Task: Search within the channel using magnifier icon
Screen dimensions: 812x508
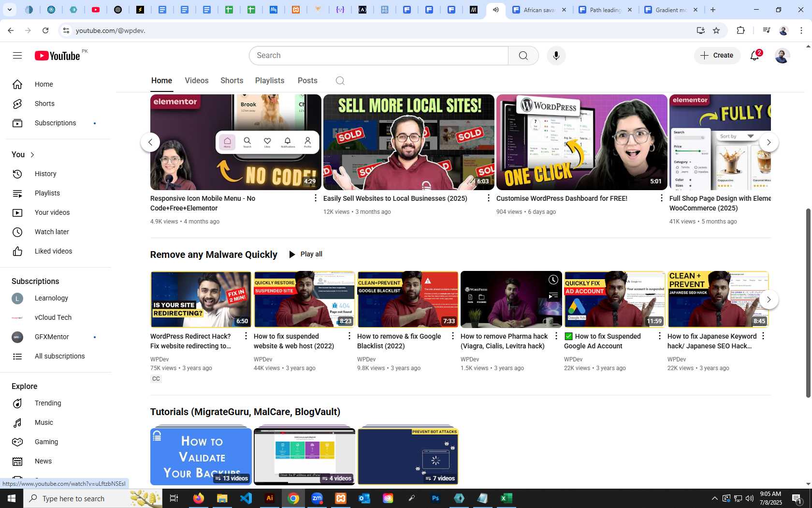Action: [340, 81]
